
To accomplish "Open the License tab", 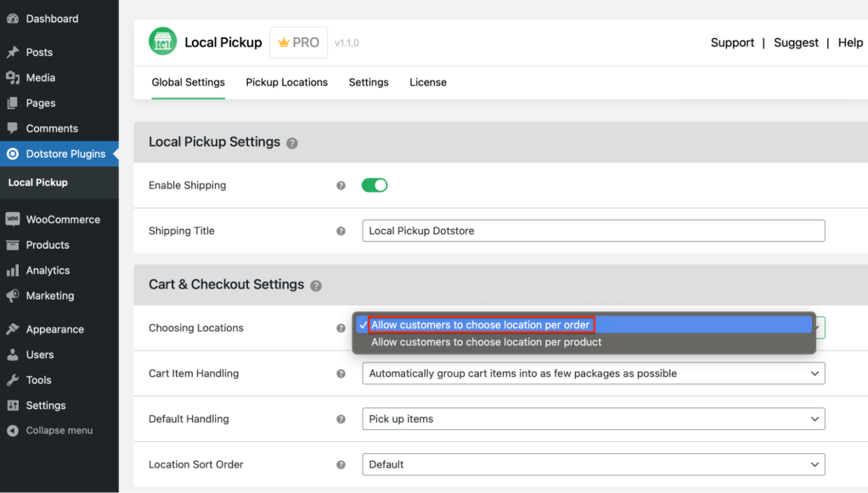I will [x=428, y=82].
